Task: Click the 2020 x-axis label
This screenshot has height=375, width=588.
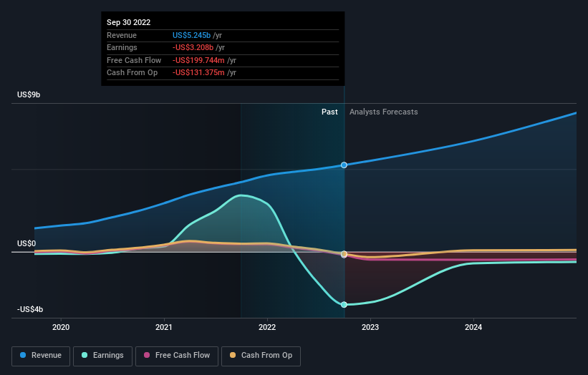Action: click(61, 328)
